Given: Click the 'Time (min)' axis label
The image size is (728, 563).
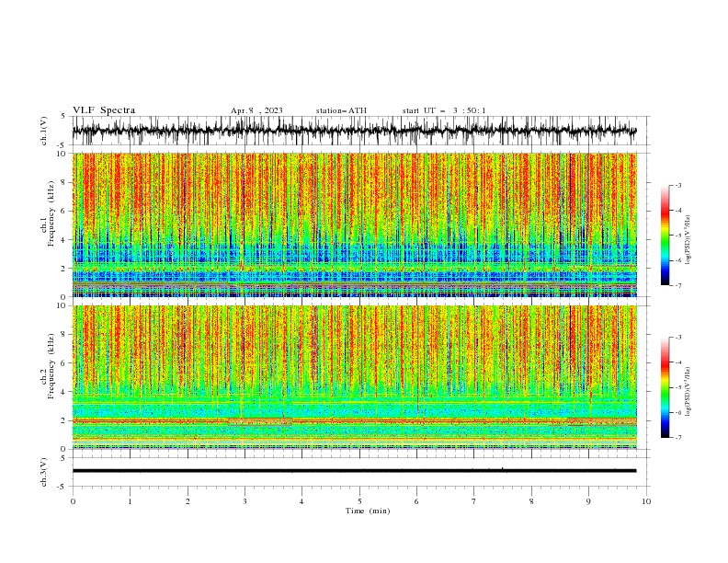Looking at the screenshot, I should [368, 511].
